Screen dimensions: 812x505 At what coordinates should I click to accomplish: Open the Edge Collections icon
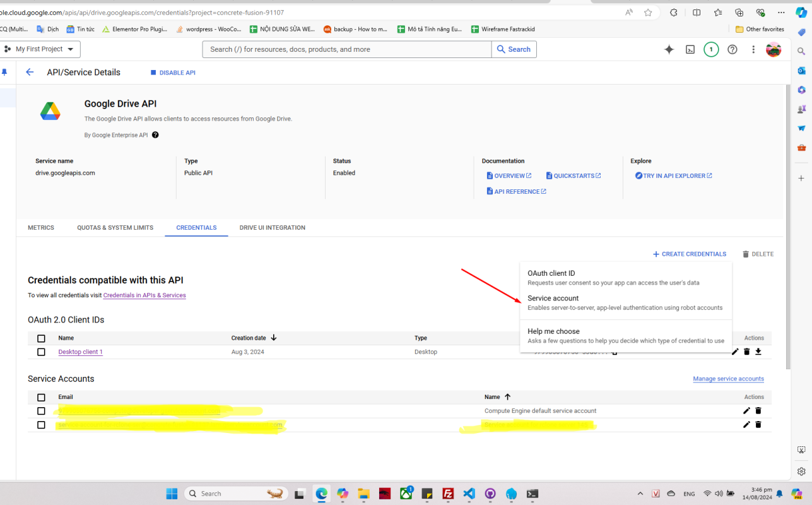[739, 13]
